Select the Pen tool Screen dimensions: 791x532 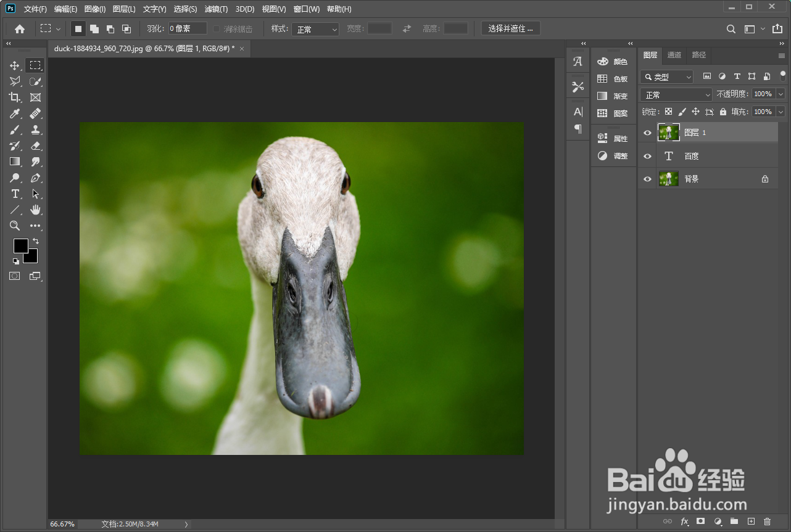pos(35,178)
